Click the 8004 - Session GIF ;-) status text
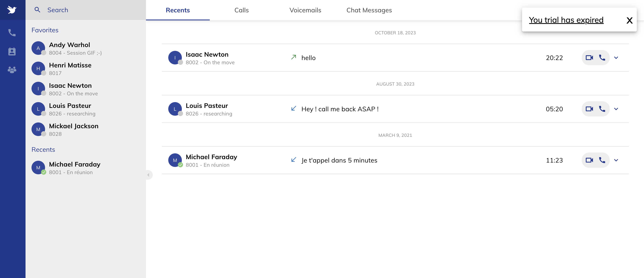Image resolution: width=644 pixels, height=278 pixels. tap(75, 53)
